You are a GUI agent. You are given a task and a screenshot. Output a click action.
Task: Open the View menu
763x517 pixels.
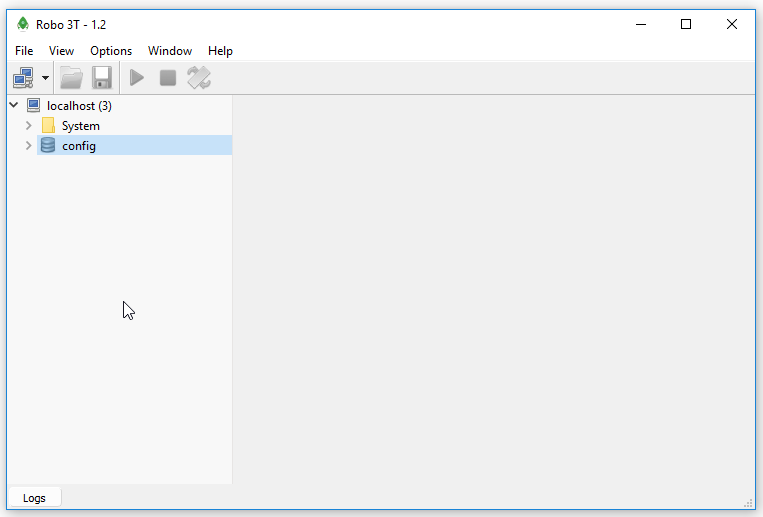[x=61, y=51]
